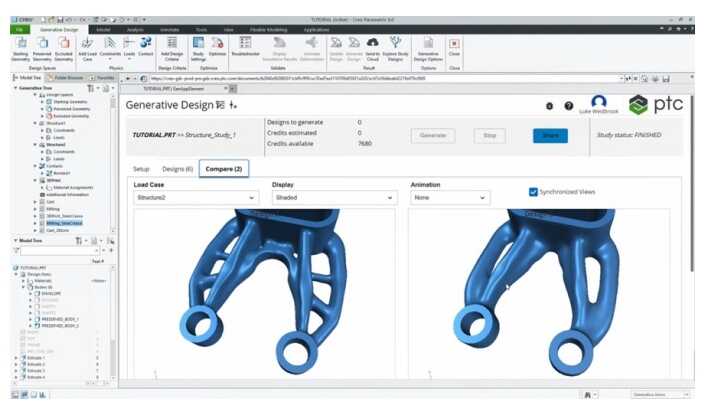Open the Display Shaded dropdown
717x415 pixels.
[334, 197]
